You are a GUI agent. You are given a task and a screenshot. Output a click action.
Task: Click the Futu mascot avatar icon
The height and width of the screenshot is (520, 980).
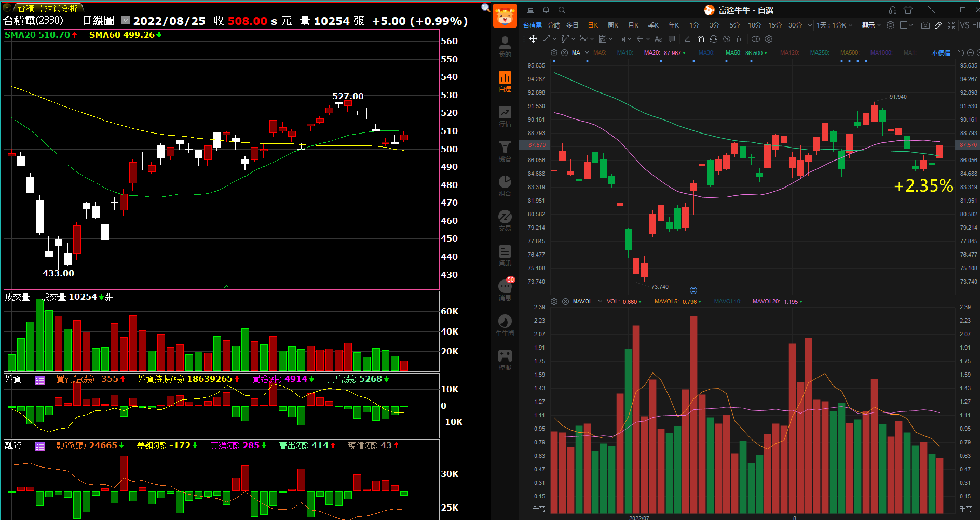(505, 16)
